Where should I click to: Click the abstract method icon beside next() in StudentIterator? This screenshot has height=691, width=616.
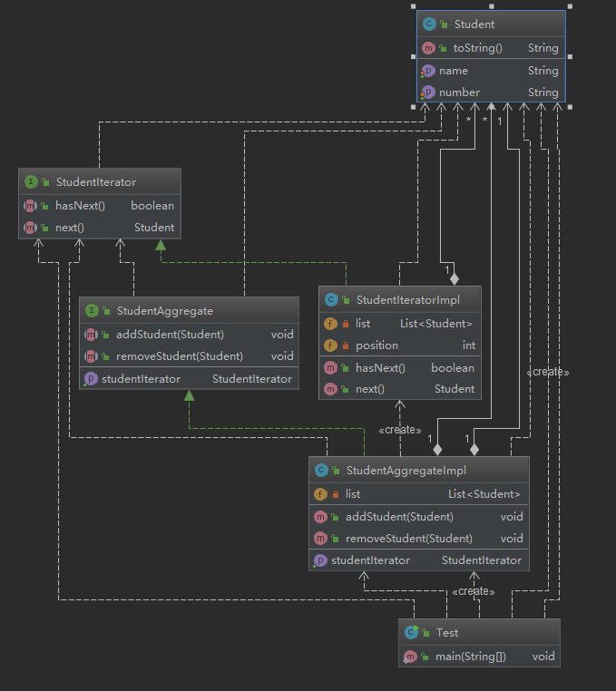pyautogui.click(x=30, y=228)
